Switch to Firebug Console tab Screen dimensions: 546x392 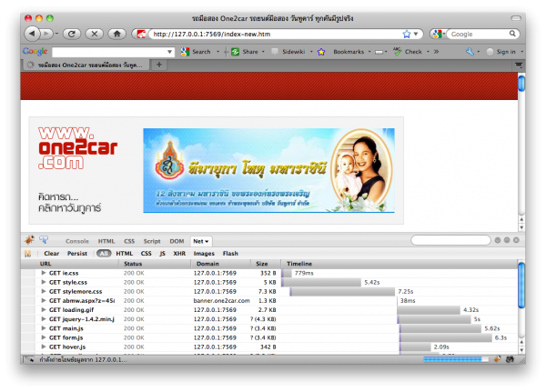point(77,241)
